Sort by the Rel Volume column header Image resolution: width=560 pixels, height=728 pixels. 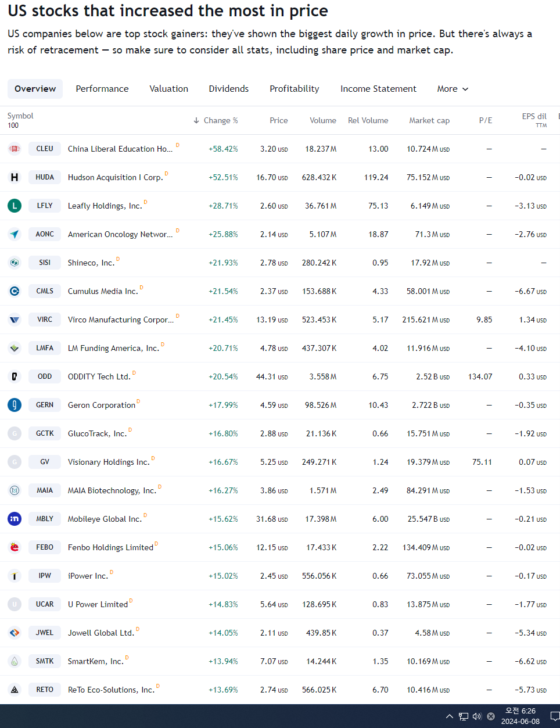(368, 120)
